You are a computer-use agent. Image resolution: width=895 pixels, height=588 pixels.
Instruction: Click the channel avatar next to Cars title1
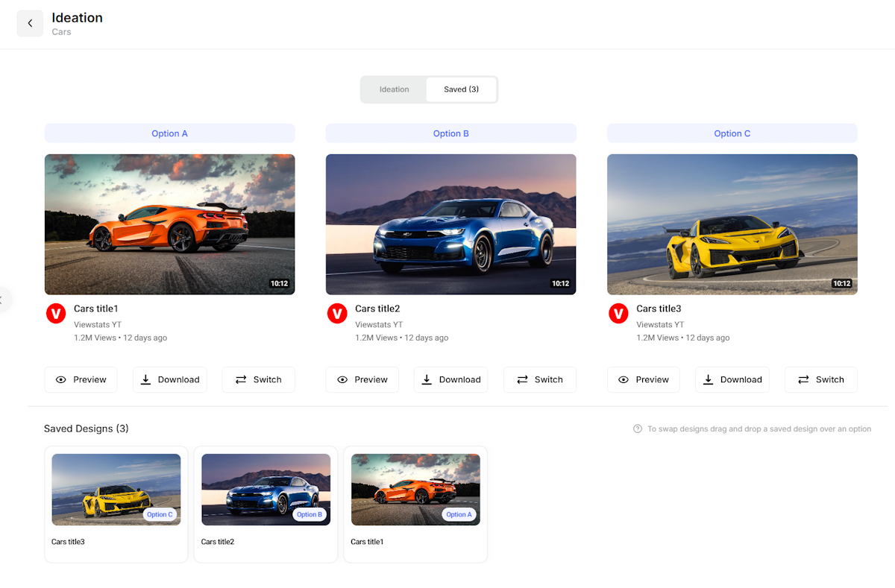56,314
